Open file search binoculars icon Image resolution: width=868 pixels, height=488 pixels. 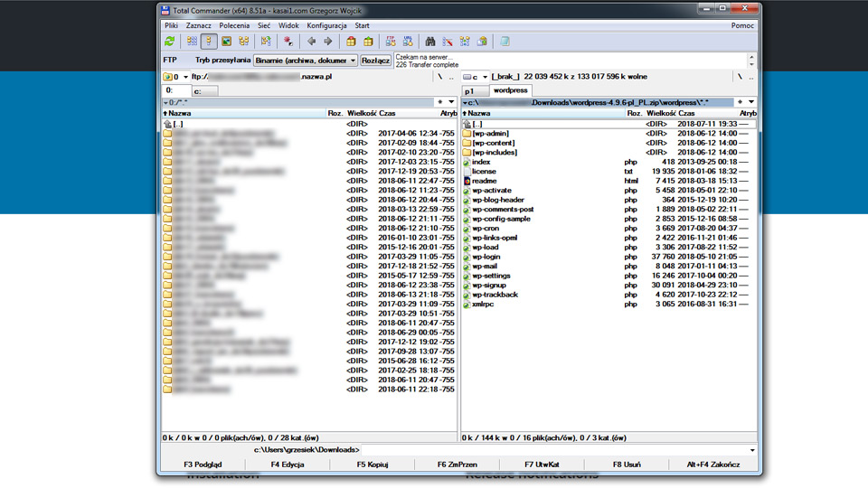pos(430,42)
